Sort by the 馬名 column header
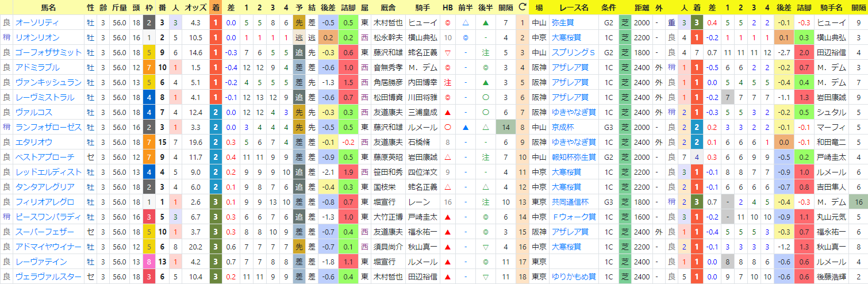The image size is (868, 284). pos(49,7)
